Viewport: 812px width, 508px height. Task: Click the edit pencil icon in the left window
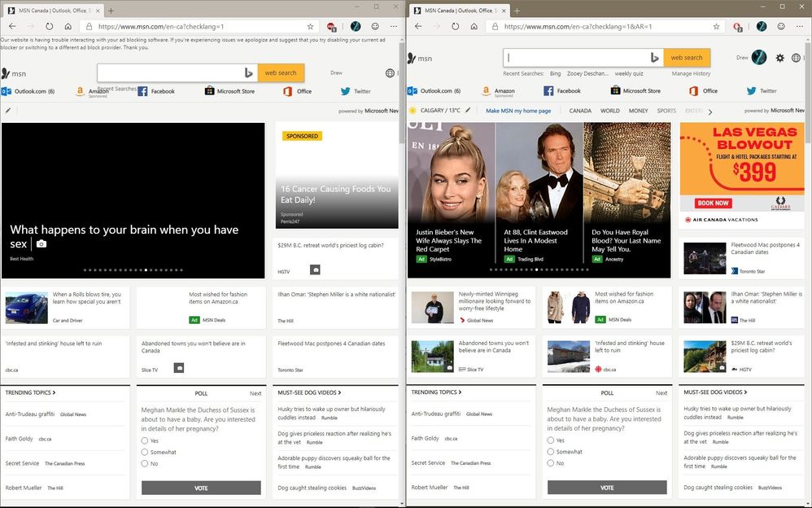point(8,111)
